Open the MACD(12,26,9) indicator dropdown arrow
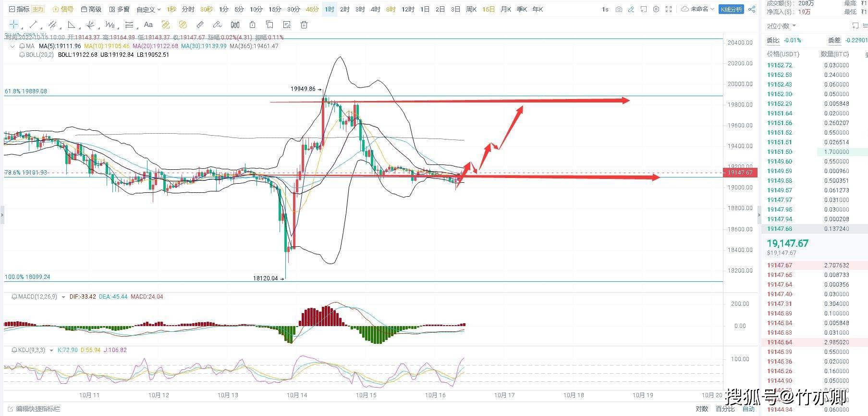 click(x=63, y=297)
